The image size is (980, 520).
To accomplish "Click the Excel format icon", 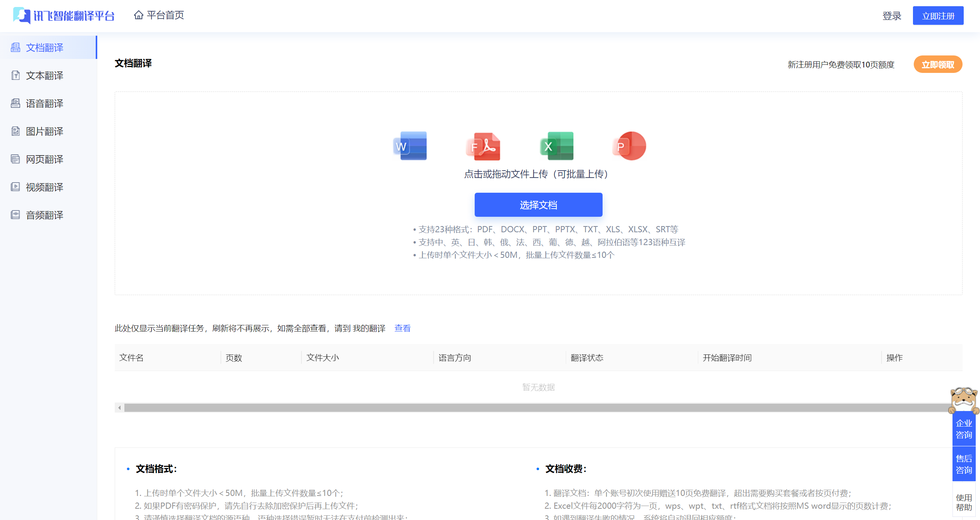I will (557, 146).
